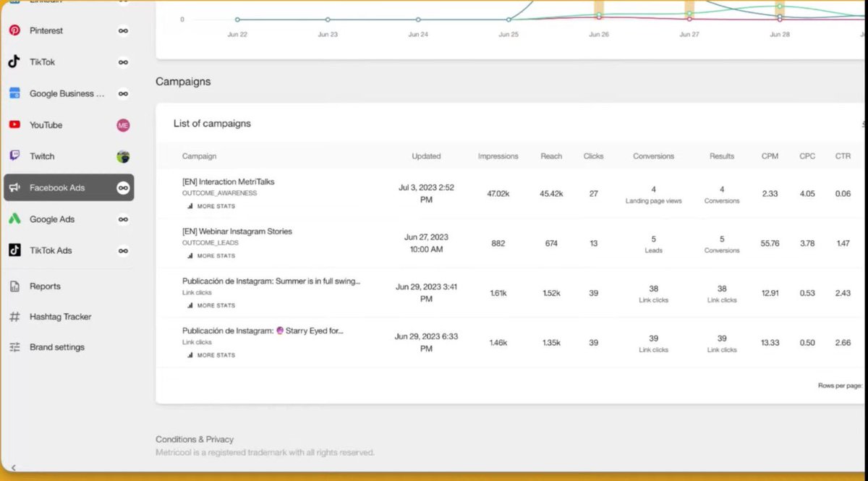Image resolution: width=868 pixels, height=481 pixels.
Task: Click the Twitch logo in the sidebar
Action: 14,156
